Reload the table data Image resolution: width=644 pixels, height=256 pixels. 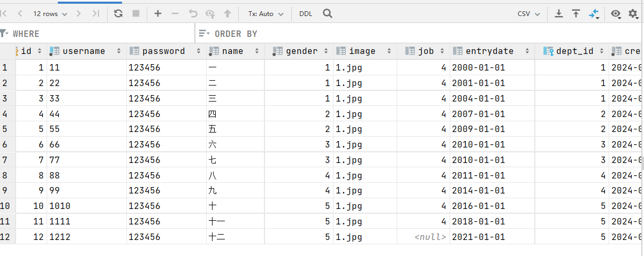pyautogui.click(x=118, y=14)
